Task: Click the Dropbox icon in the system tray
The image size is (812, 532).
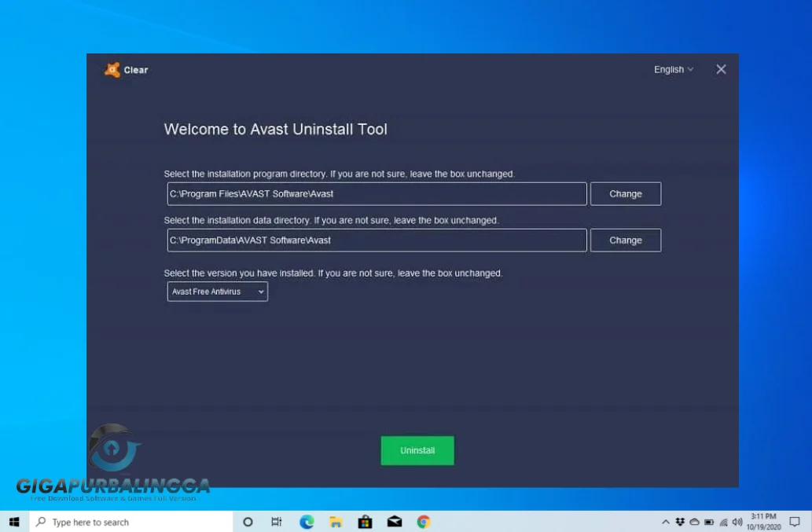Action: 679,522
